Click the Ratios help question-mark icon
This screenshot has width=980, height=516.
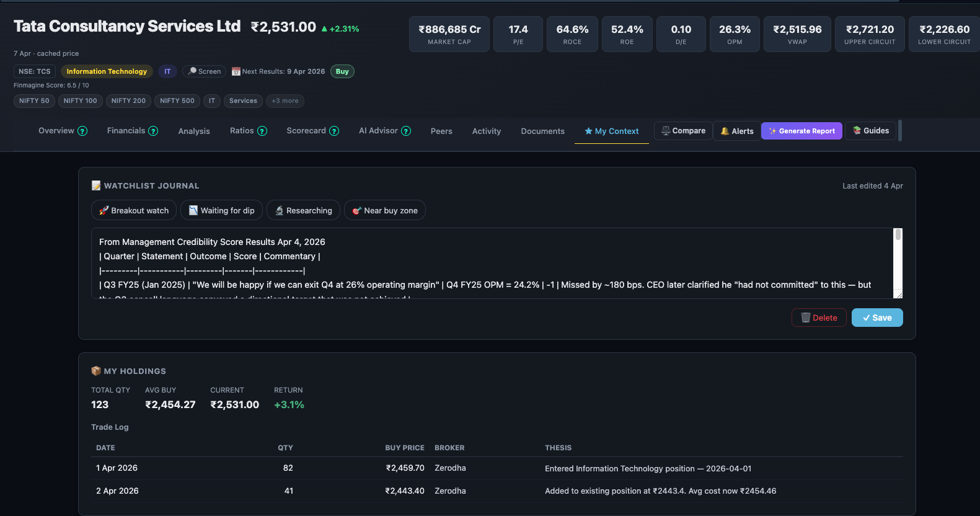[x=262, y=131]
